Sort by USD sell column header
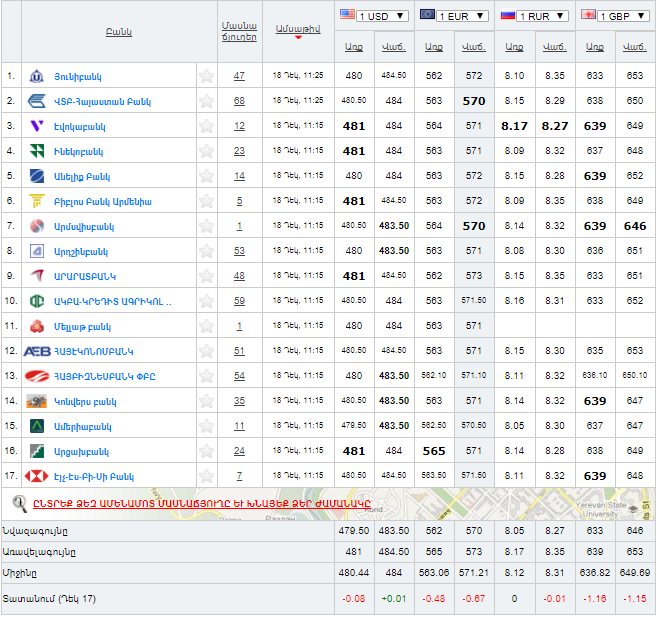The height and width of the screenshot is (617, 656). coord(394,47)
